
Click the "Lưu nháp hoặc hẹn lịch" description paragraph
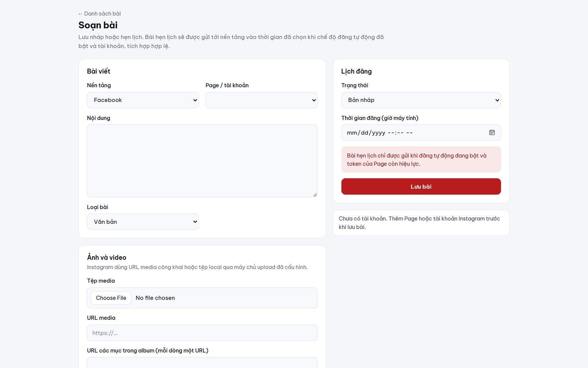[231, 42]
